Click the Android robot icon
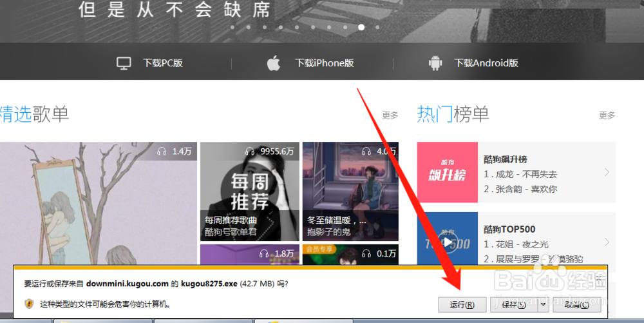 coord(435,63)
